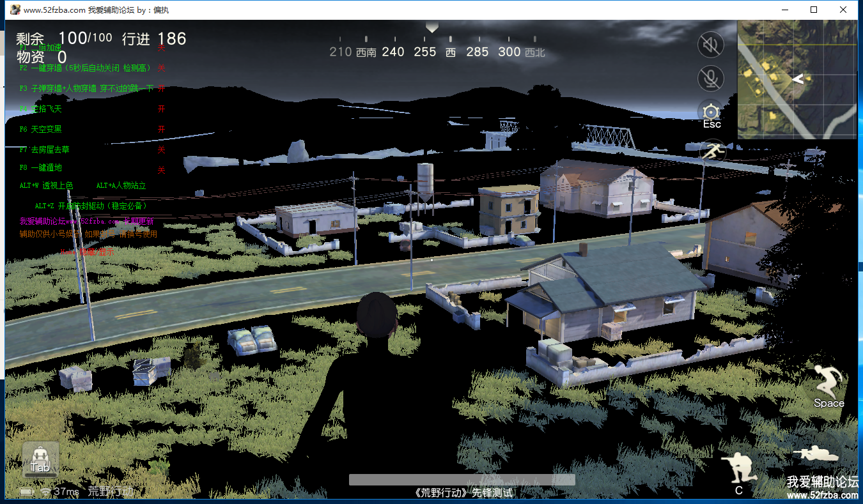Click the 关 status beside F8 一键遁地

(x=162, y=170)
